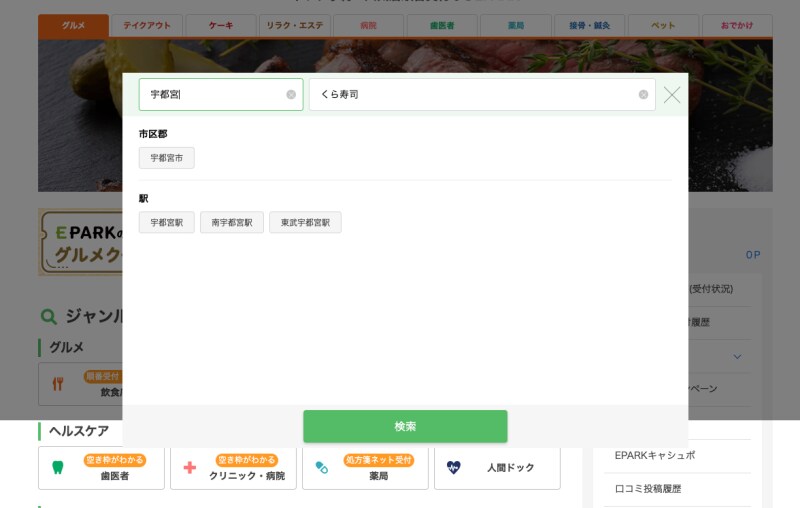Click the red cross icon for クリニック・病院
Viewport: 800px width, 508px height.
(x=190, y=467)
